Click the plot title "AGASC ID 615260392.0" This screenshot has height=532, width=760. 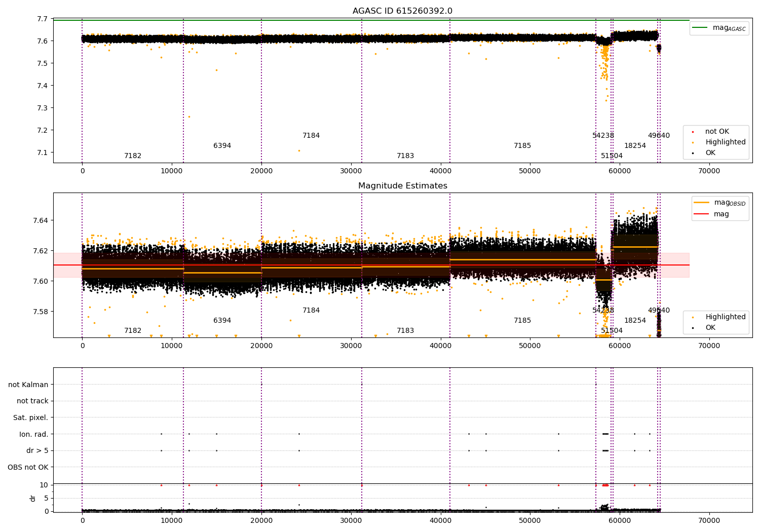[x=402, y=11]
